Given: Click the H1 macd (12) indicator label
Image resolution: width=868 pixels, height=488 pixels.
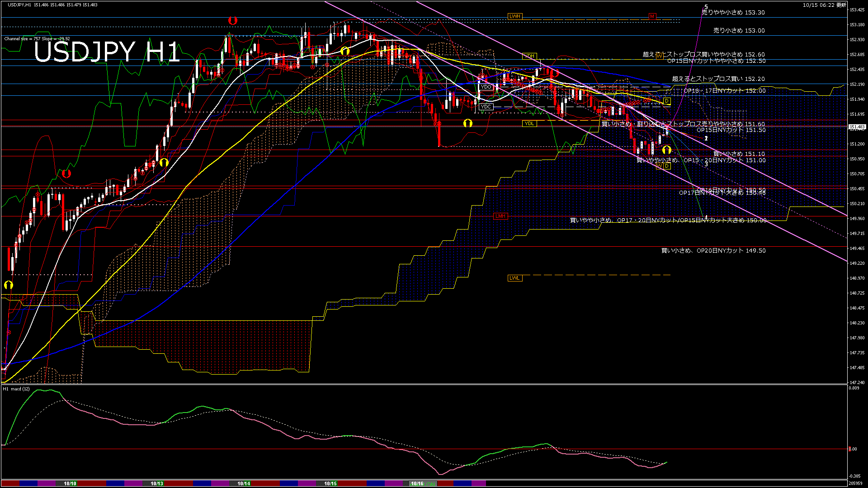Looking at the screenshot, I should (x=17, y=389).
